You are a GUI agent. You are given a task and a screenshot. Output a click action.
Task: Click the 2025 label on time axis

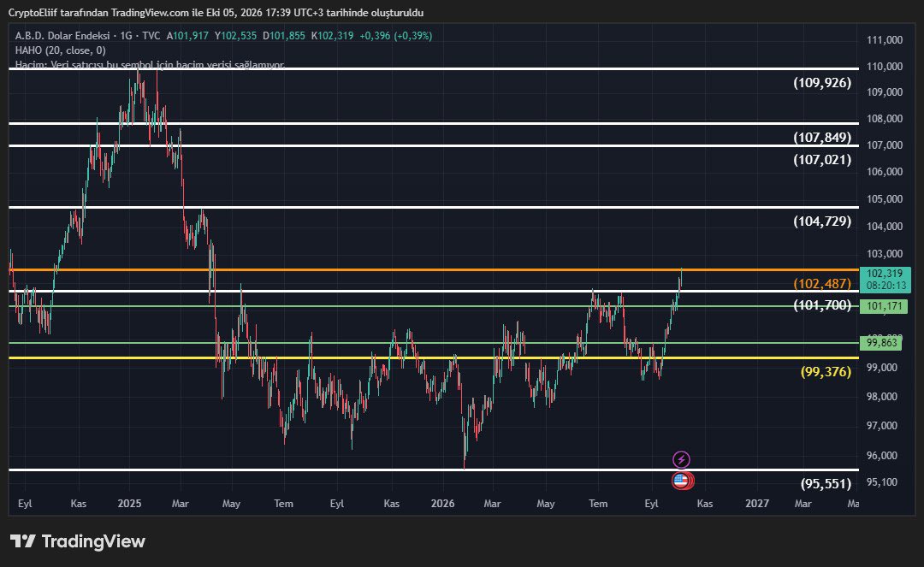[129, 504]
